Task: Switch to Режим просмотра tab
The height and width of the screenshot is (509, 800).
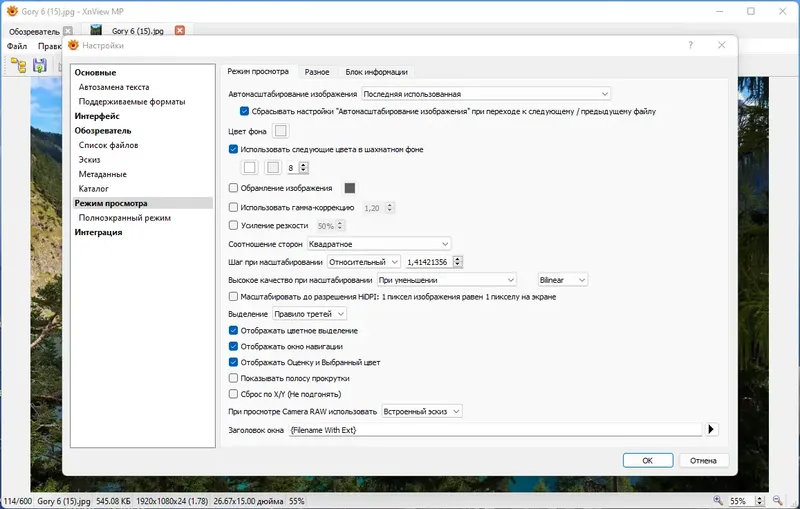Action: tap(258, 71)
